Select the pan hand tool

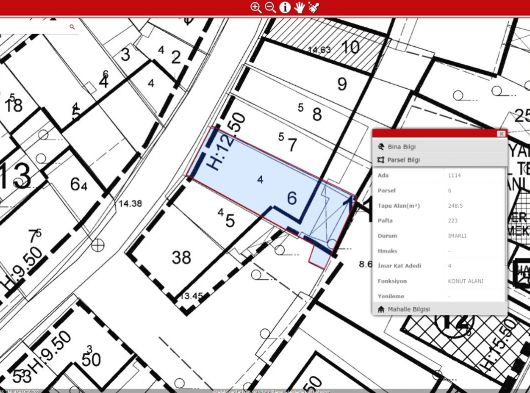pos(299,7)
